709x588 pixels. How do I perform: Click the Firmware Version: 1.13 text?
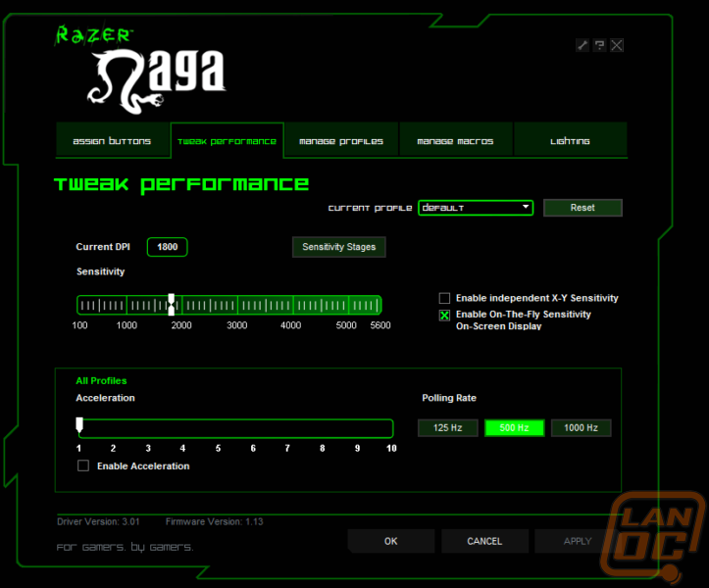[215, 521]
